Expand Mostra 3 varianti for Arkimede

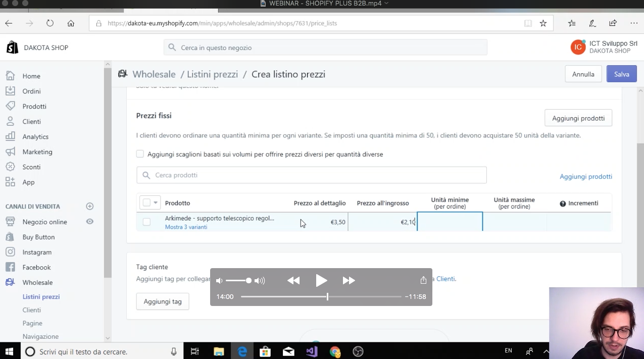click(x=186, y=227)
